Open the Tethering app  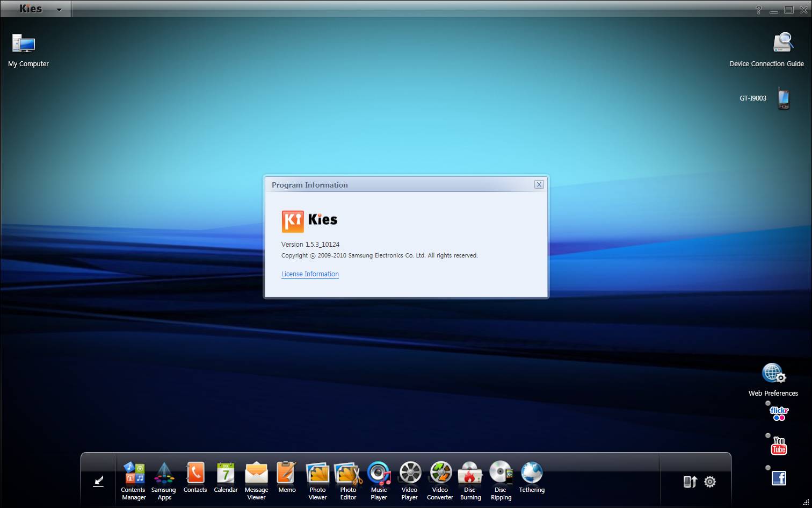pos(532,477)
